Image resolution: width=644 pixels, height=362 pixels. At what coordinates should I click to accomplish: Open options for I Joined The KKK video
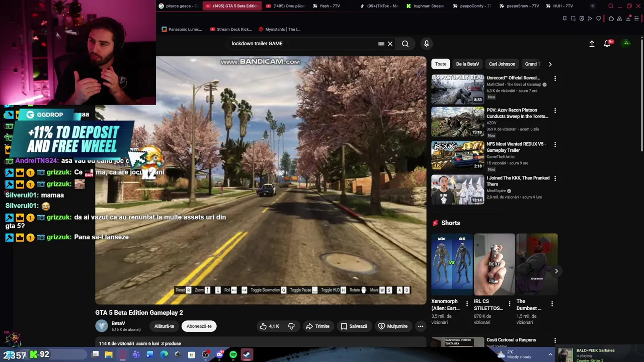tap(555, 178)
